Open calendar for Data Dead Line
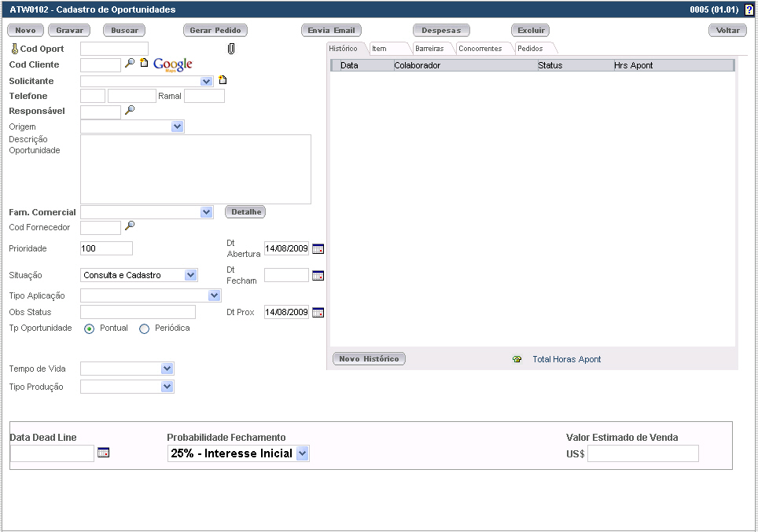 point(103,453)
